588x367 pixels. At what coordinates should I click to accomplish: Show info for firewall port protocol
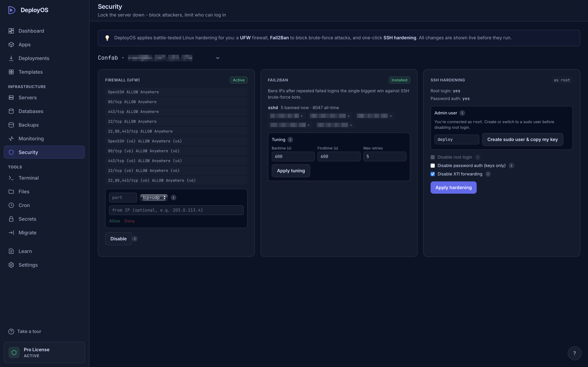coord(173,198)
